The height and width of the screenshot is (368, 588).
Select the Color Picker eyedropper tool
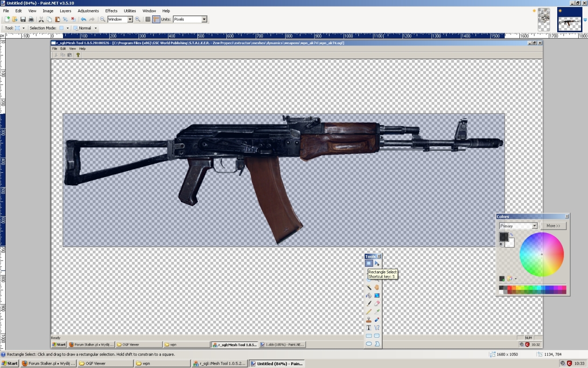pyautogui.click(x=377, y=311)
